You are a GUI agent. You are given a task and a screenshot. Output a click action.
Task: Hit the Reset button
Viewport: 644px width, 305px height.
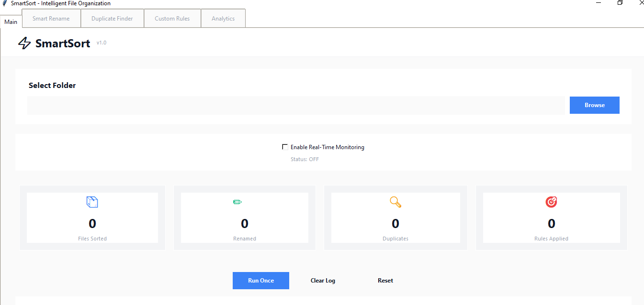click(385, 281)
